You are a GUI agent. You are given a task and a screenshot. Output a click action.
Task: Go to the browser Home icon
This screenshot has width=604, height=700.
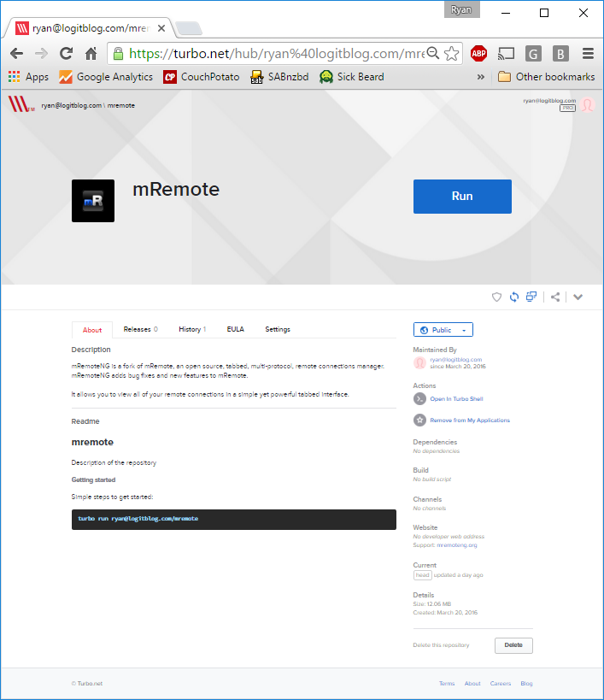coord(91,54)
